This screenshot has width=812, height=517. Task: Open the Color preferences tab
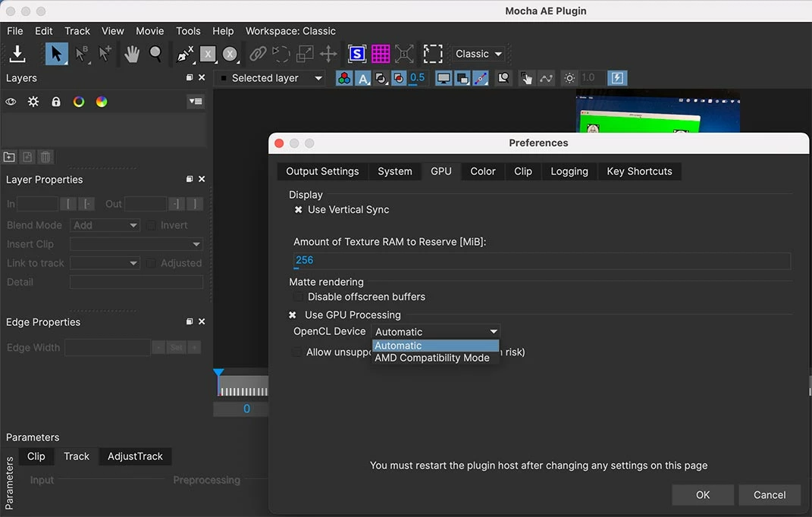pyautogui.click(x=483, y=171)
